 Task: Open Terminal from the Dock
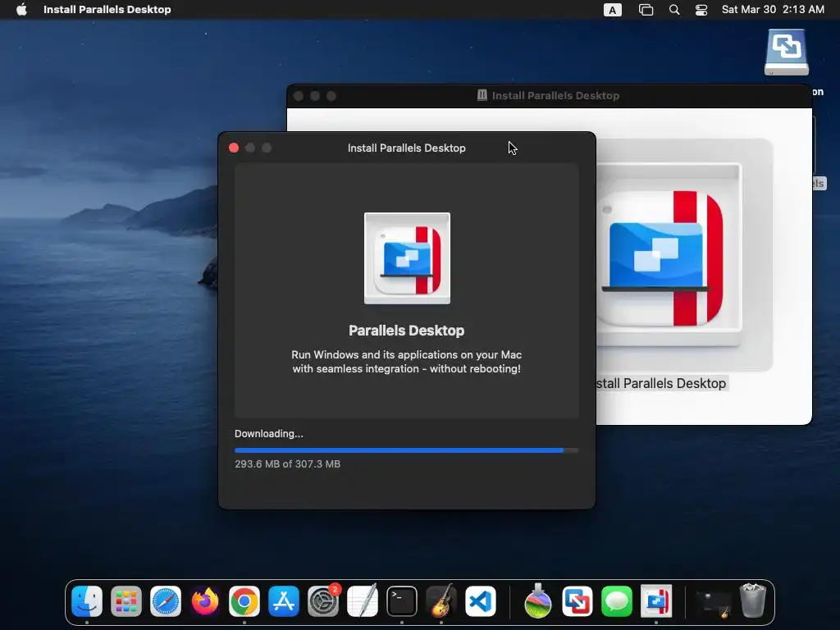(x=402, y=601)
